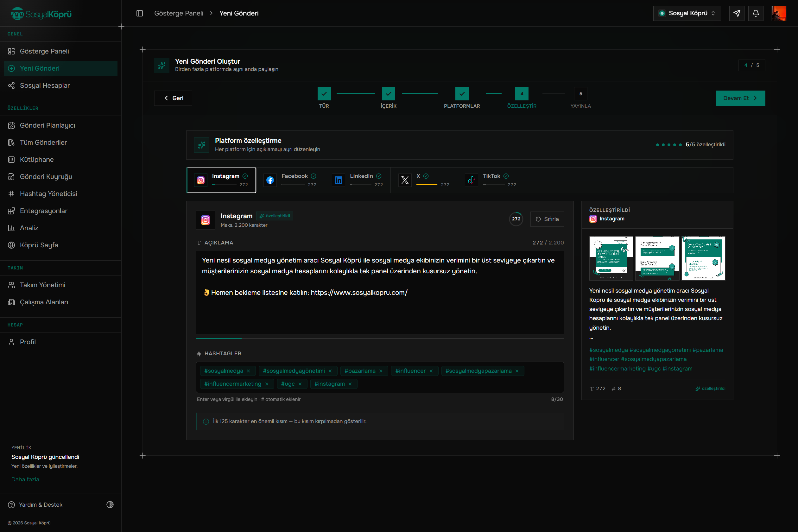The image size is (798, 532).
Task: Click the Takım Yönetimi people icon
Action: pyautogui.click(x=11, y=285)
